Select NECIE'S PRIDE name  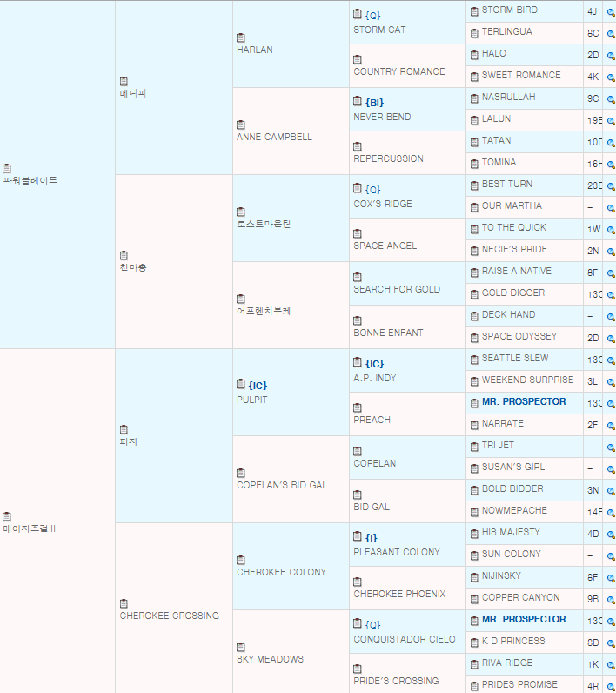tap(514, 249)
